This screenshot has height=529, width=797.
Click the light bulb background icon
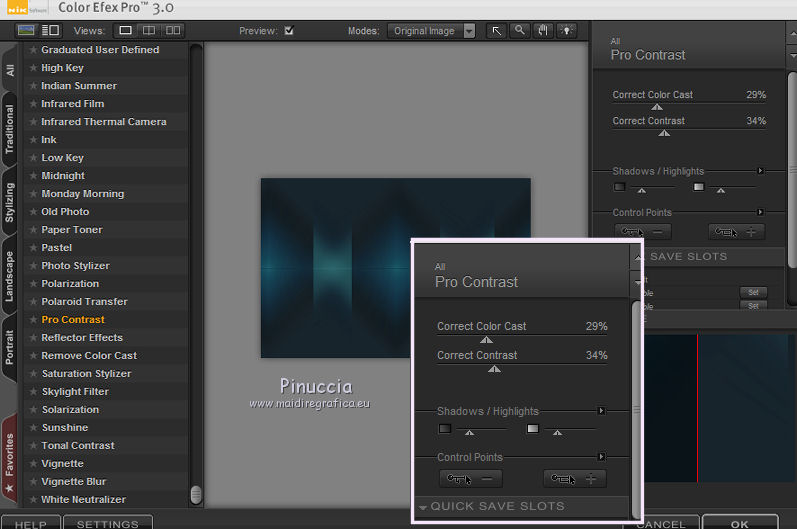pyautogui.click(x=566, y=31)
